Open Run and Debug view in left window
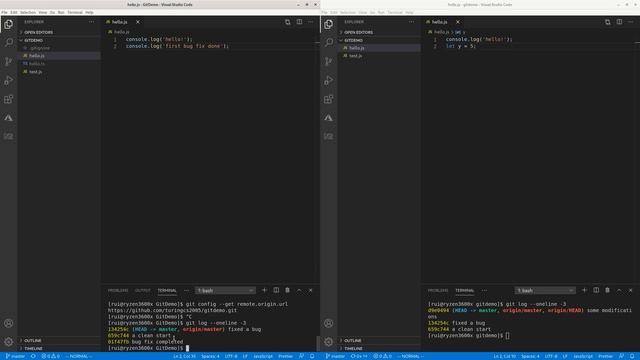Viewport: 640px width, 360px height. 9,80
